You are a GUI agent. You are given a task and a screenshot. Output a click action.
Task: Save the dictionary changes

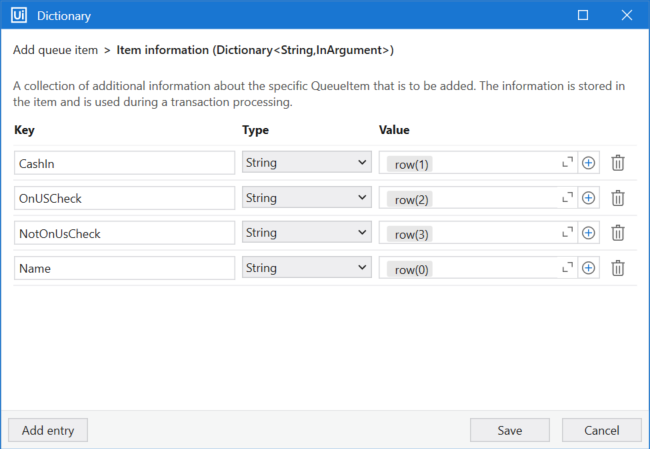pyautogui.click(x=509, y=430)
